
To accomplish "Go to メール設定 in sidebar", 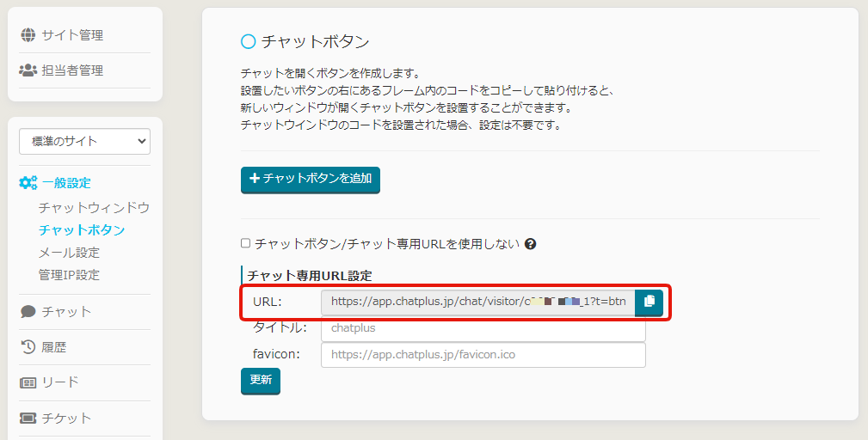I will coord(69,253).
